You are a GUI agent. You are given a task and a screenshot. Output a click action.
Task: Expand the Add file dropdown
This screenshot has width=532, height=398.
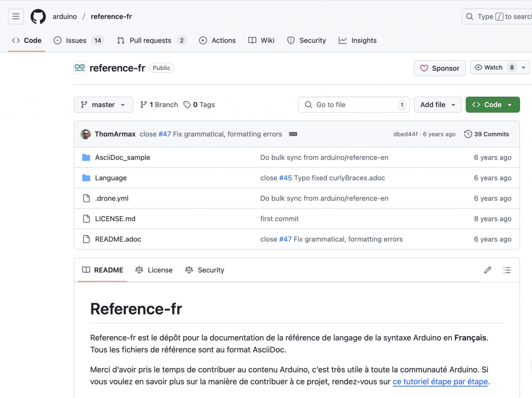pyautogui.click(x=437, y=104)
